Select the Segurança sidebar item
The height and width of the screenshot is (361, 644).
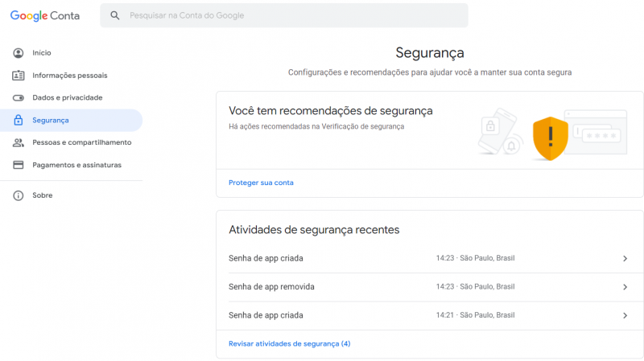tap(72, 120)
